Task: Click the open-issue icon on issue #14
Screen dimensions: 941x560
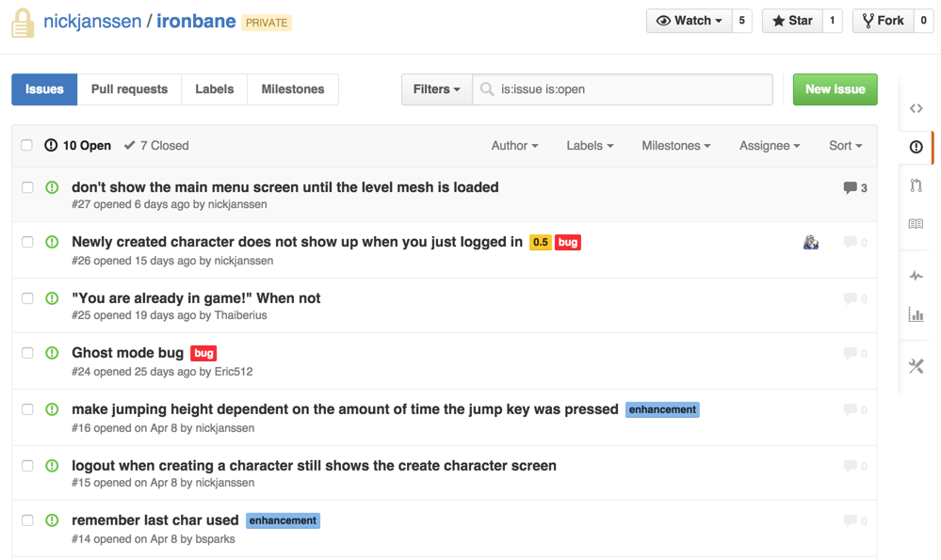Action: [x=52, y=520]
